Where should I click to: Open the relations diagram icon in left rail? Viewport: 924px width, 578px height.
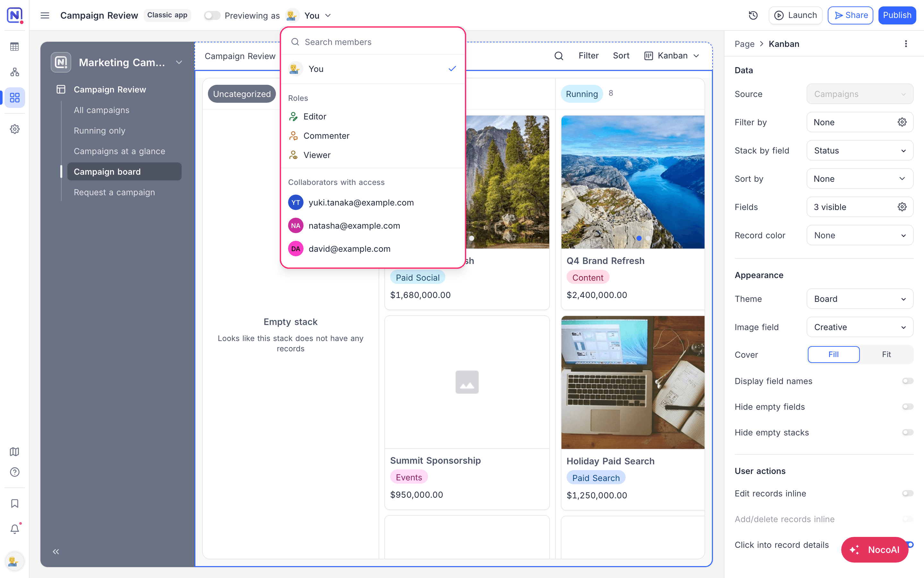[x=14, y=72]
